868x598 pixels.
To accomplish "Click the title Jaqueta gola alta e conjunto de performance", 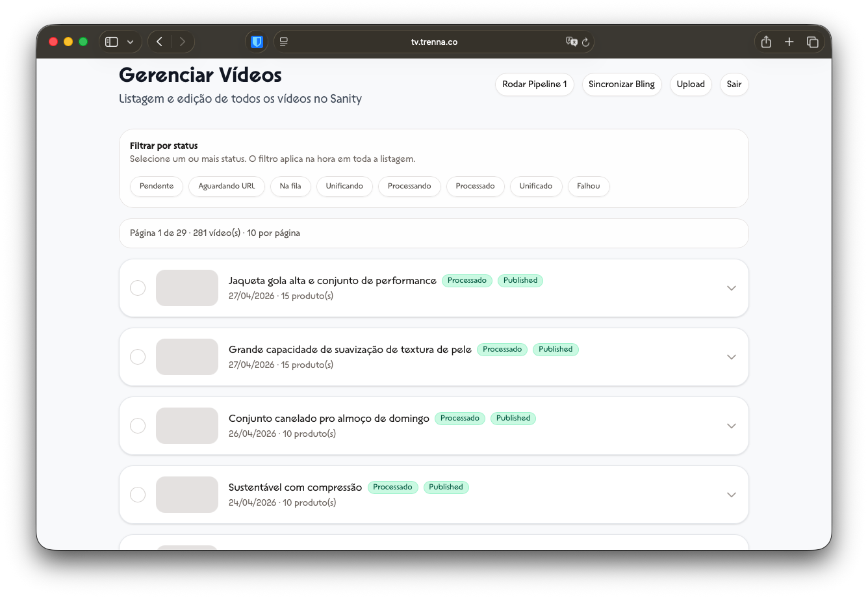I will [333, 281].
